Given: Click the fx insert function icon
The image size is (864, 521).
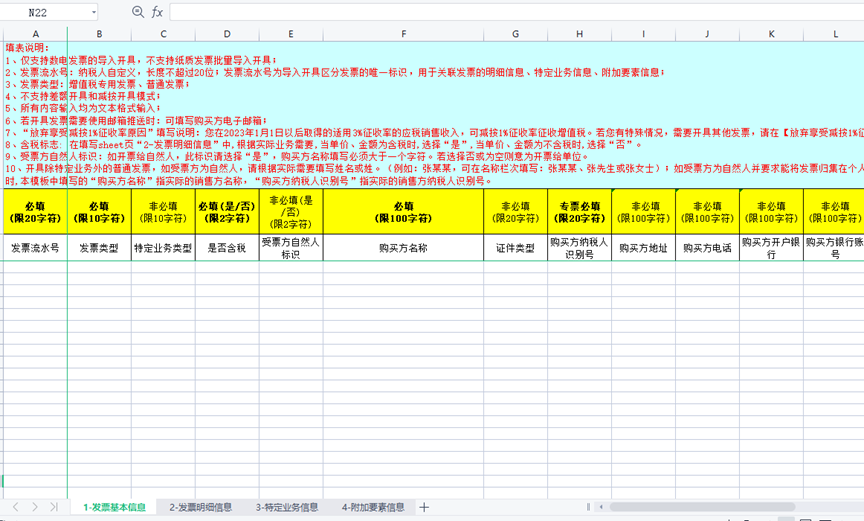Looking at the screenshot, I should click(157, 12).
